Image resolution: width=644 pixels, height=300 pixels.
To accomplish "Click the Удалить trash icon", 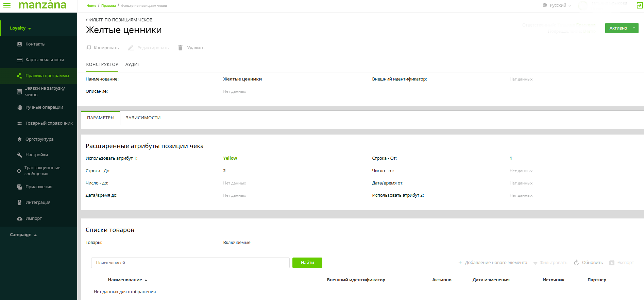I will (x=181, y=48).
